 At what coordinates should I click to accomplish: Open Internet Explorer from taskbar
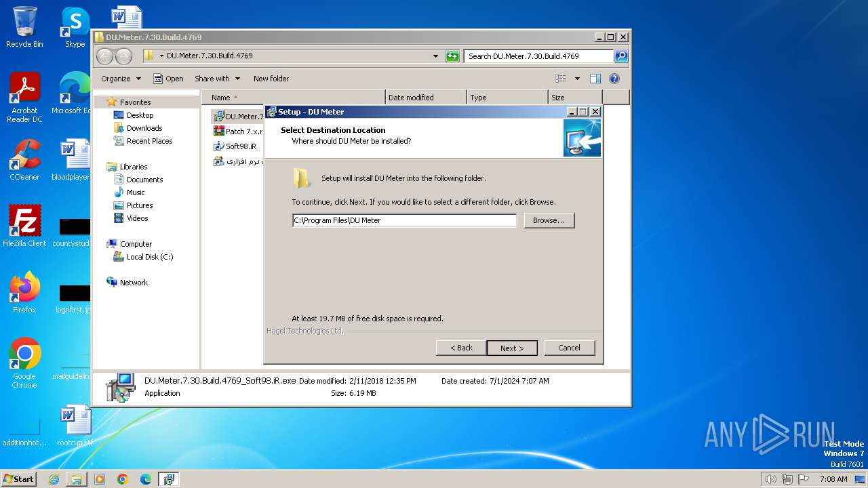click(54, 479)
